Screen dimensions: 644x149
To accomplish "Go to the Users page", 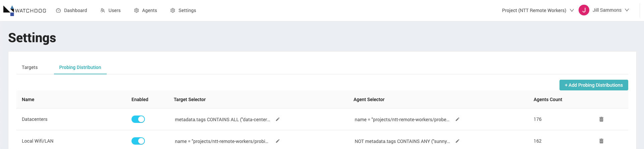I will [x=110, y=10].
